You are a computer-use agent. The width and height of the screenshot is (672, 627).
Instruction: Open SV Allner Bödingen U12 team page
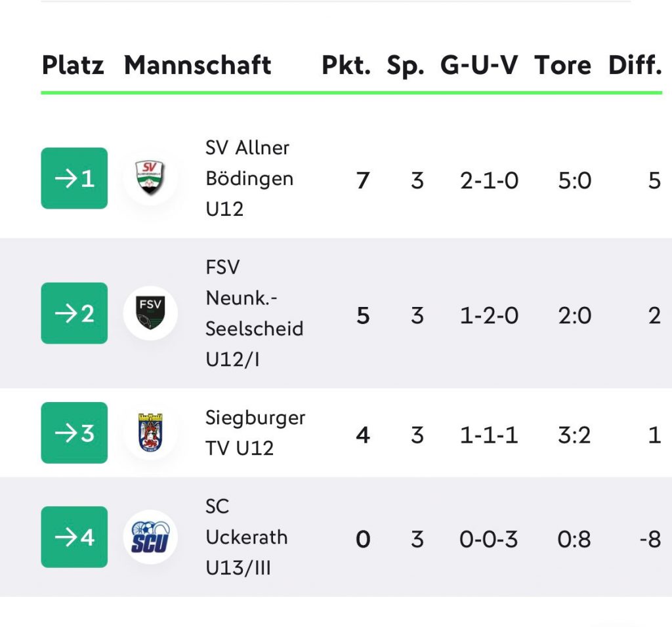coord(249,178)
